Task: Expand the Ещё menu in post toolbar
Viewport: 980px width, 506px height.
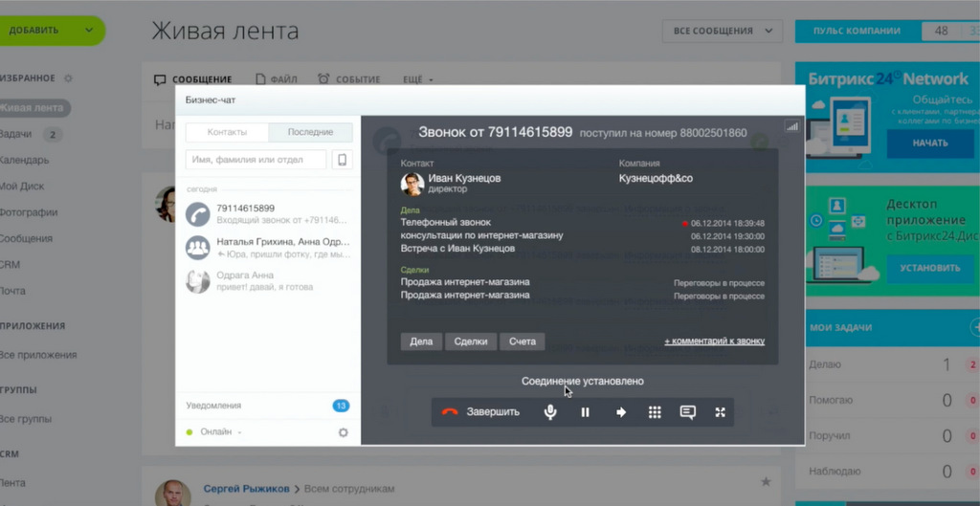Action: pyautogui.click(x=417, y=79)
